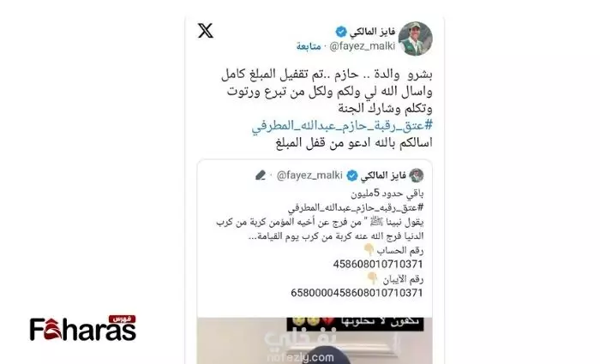This screenshot has height=364, width=600.
Task: Open the quoted tweet hadith text
Action: click(x=320, y=229)
